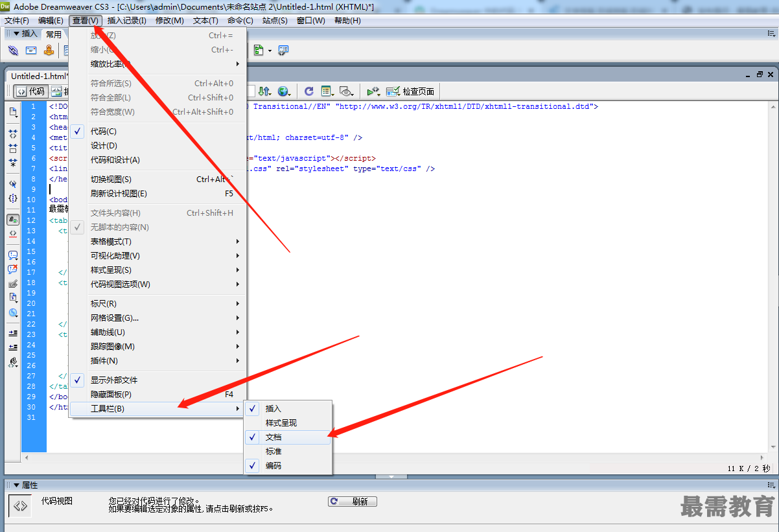This screenshot has height=532, width=779.
Task: Choose 设计(D) view from menu
Action: 157,146
